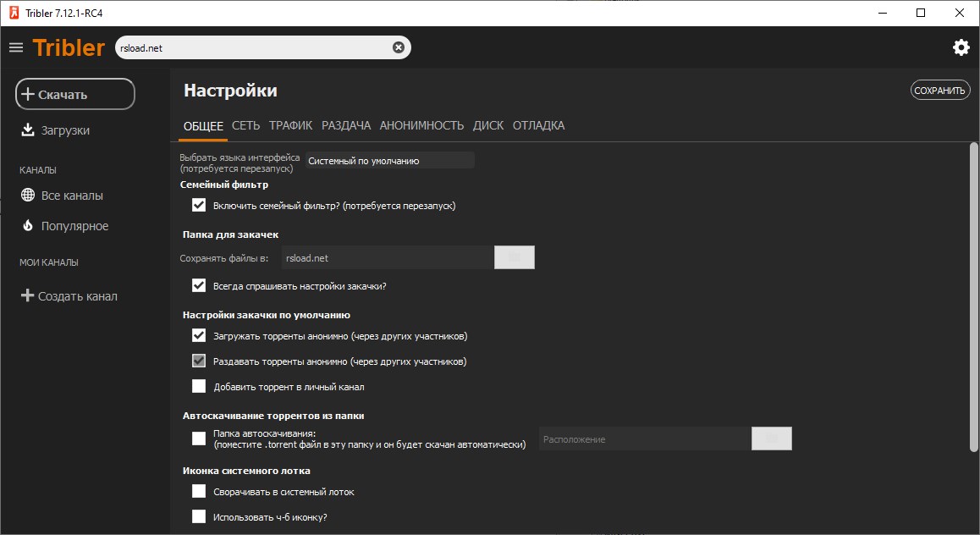Viewport: 980px width, 535px height.
Task: Click the Tribler logo
Action: [69, 47]
